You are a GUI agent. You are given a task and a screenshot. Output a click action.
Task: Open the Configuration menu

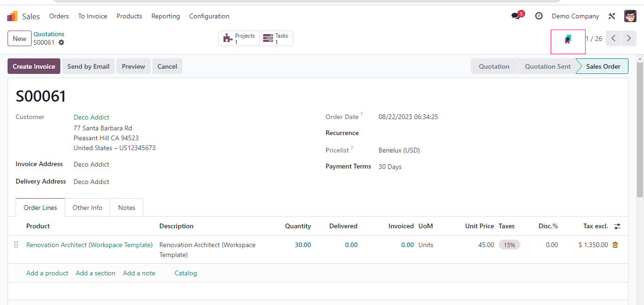pyautogui.click(x=209, y=16)
